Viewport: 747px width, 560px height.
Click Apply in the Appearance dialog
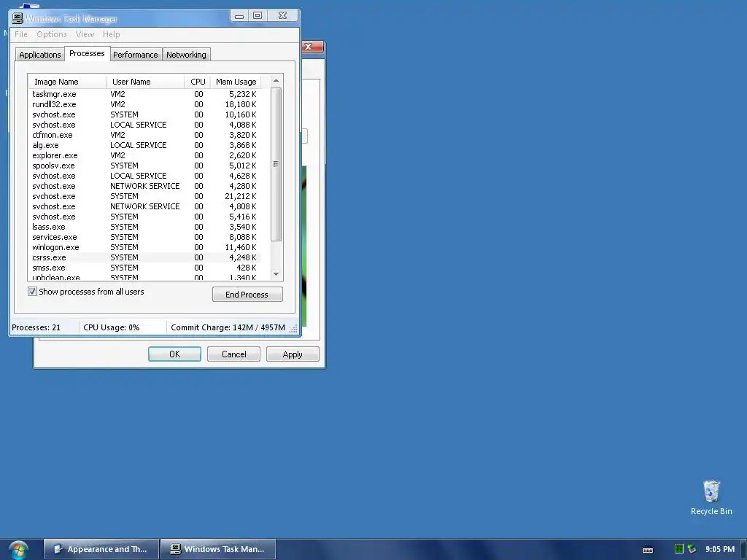(x=293, y=354)
